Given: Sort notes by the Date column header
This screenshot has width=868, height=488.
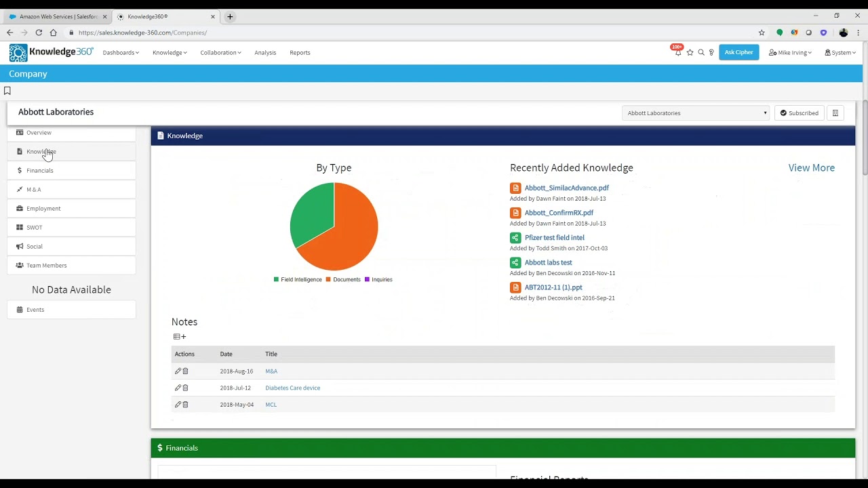Looking at the screenshot, I should [226, 354].
